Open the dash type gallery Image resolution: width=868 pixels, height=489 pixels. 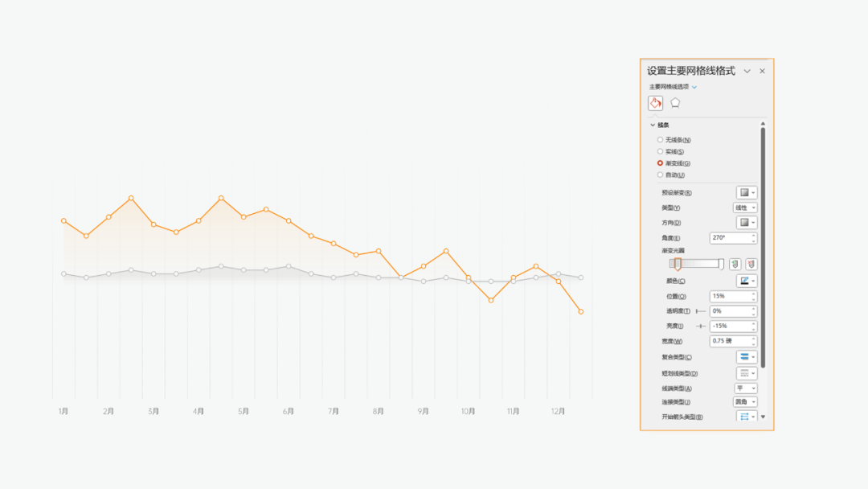[x=747, y=373]
